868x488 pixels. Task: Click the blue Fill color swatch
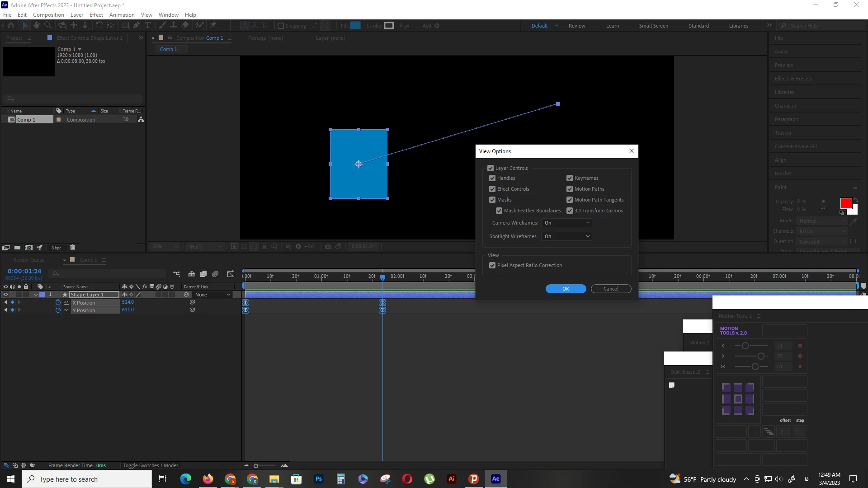(355, 26)
